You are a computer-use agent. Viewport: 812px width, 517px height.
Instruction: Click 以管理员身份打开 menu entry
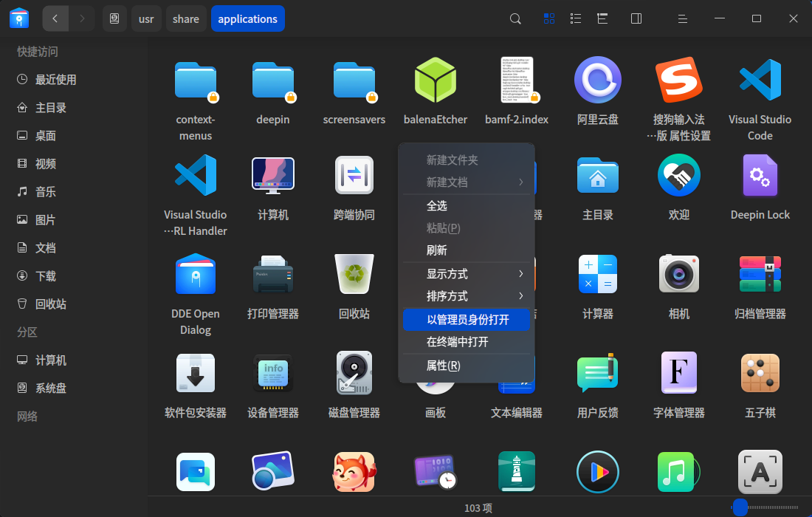467,319
